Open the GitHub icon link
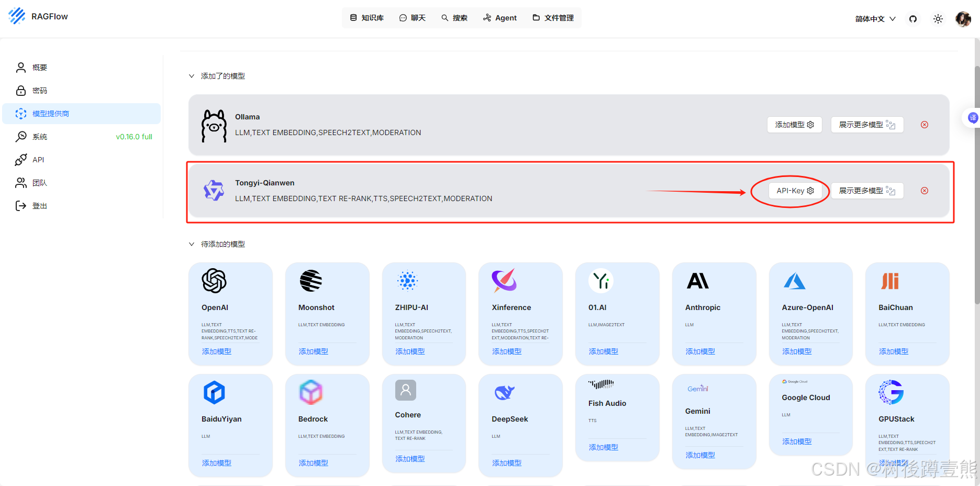Screen dimensions: 980x486 click(913, 19)
